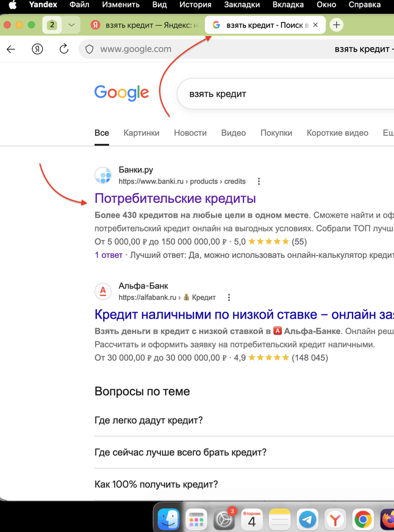Image resolution: width=394 pixels, height=532 pixels.
Task: Reload the current page
Action: (64, 49)
